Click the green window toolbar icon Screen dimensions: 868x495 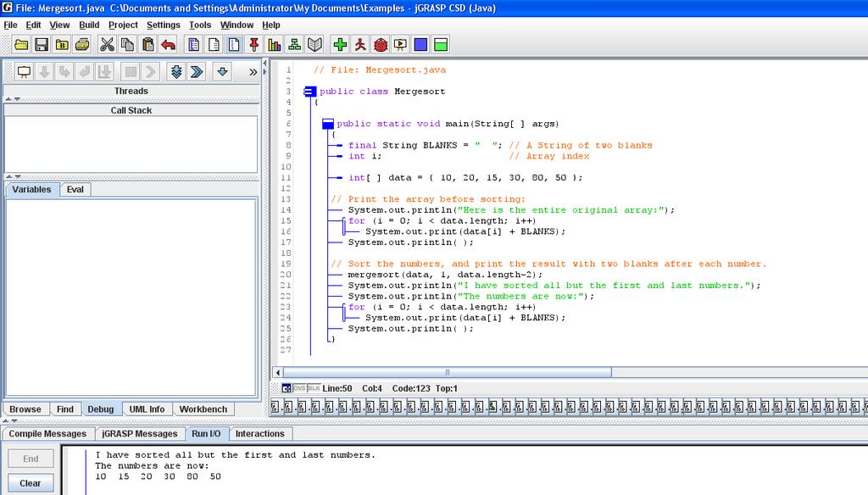coord(441,44)
